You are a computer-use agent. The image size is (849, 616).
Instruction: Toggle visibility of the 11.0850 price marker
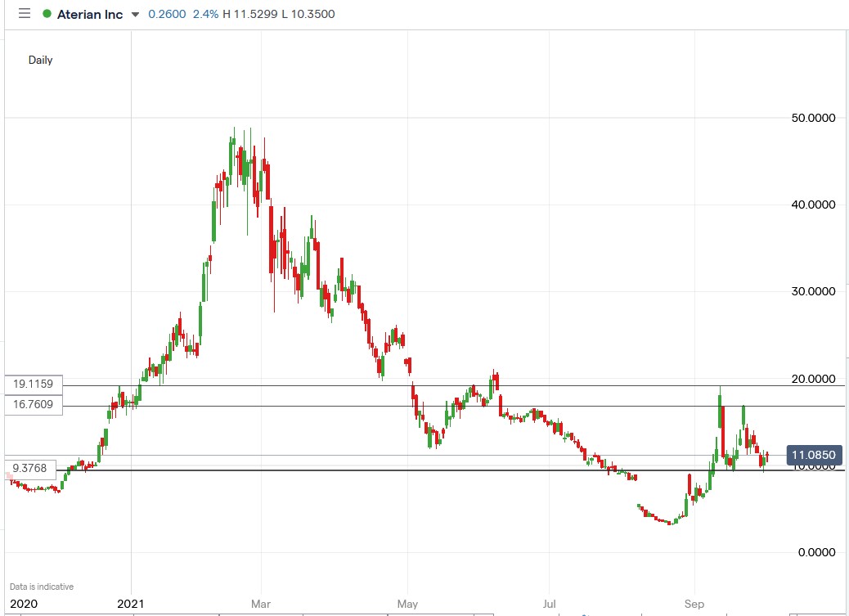815,455
